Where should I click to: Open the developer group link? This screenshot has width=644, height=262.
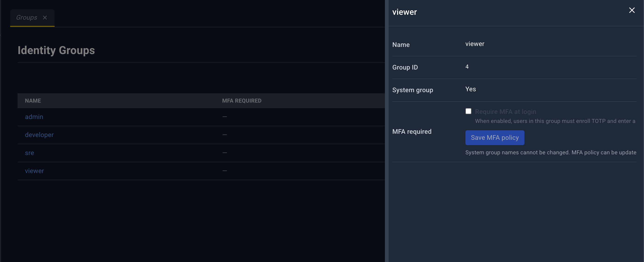[39, 135]
